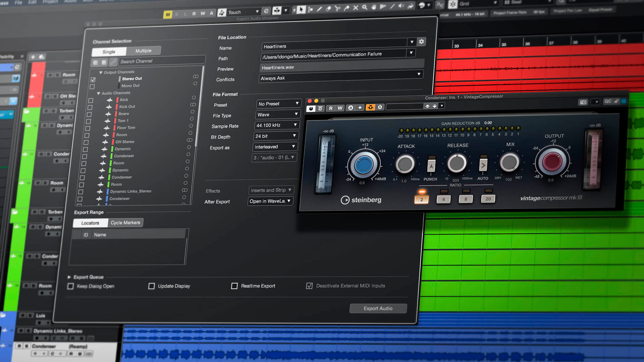Switch to Multiple channel selection tab

(x=143, y=51)
